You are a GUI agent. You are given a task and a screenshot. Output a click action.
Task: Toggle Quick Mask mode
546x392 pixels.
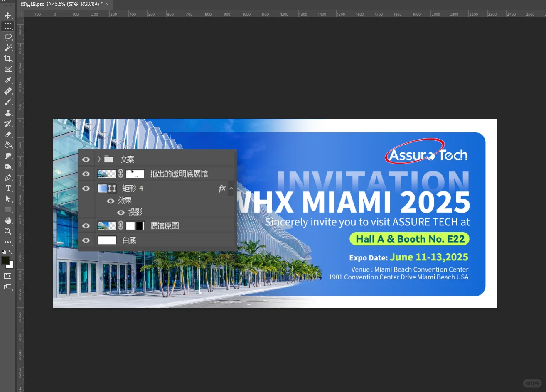coord(8,276)
